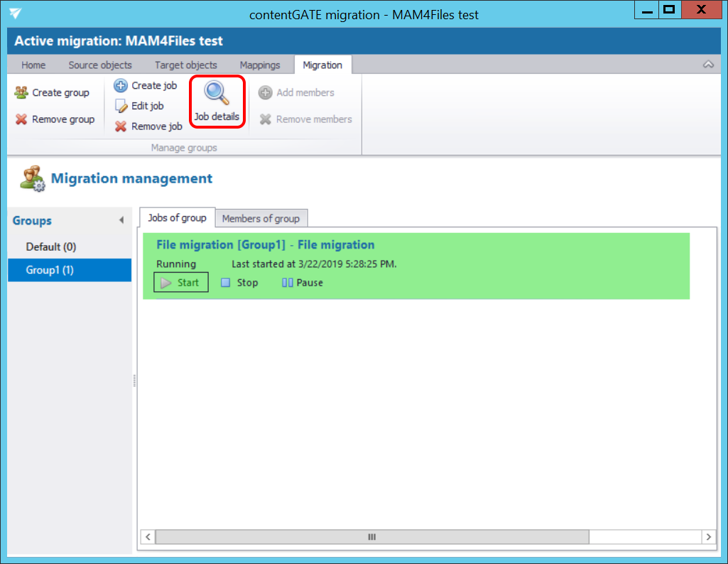The width and height of the screenshot is (728, 564).
Task: Click the Add members icon
Action: (x=265, y=93)
